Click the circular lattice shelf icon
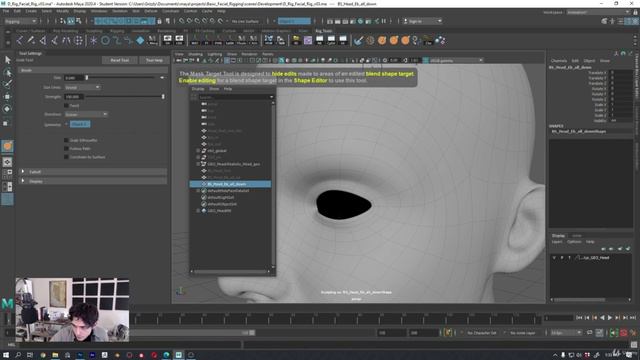This screenshot has width=640, height=360. tap(78, 40)
